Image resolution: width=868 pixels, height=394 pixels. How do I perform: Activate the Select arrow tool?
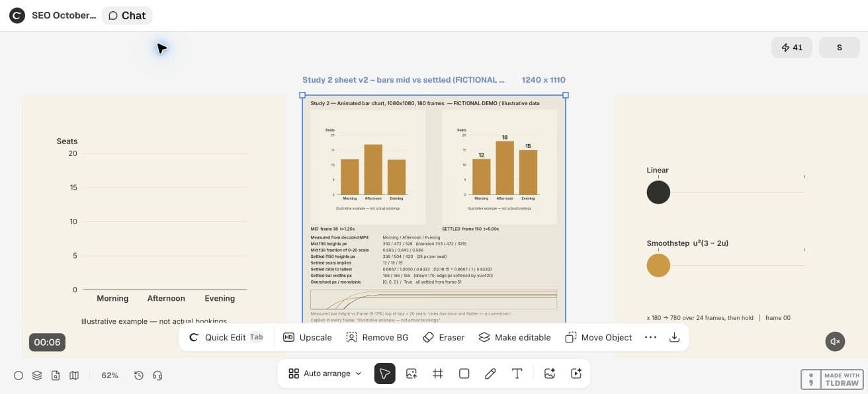click(385, 374)
